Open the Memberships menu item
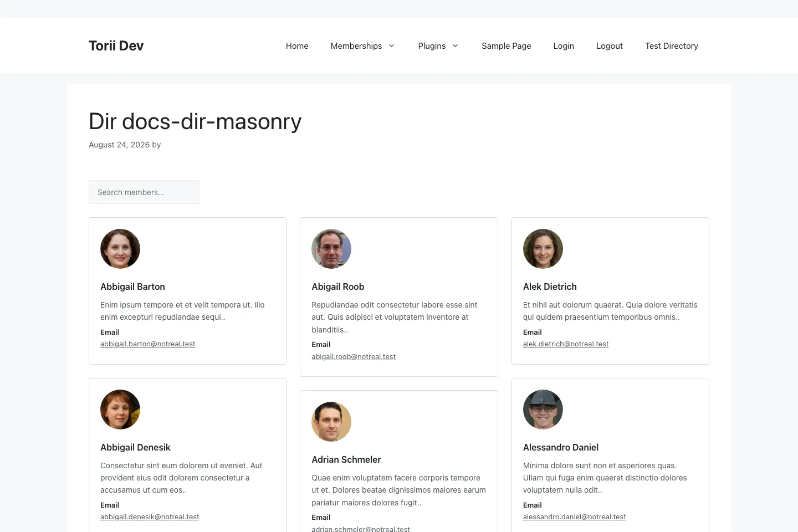The image size is (798, 532). 356,46
